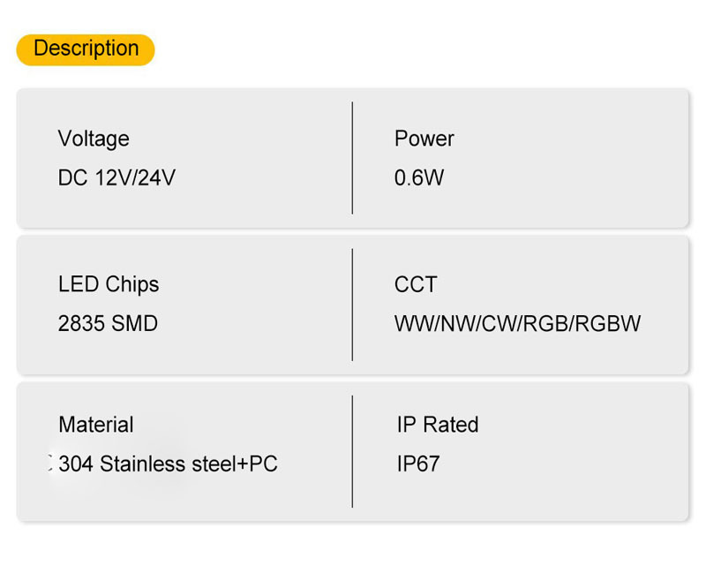
Task: Select the CCT heading
Action: click(416, 284)
